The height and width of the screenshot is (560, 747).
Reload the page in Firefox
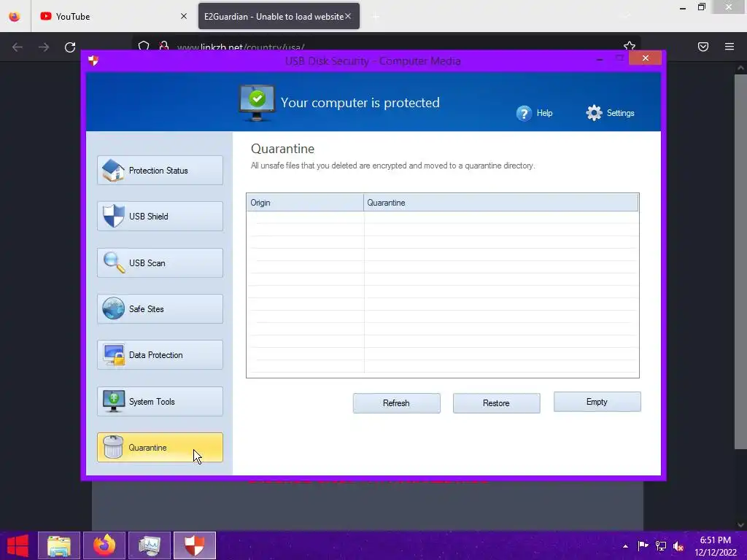[70, 47]
